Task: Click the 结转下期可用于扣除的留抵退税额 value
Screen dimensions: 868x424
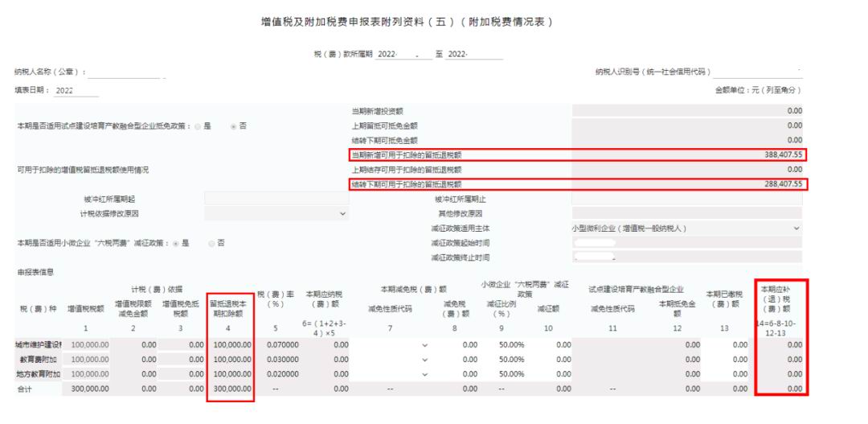Action: tap(688, 184)
